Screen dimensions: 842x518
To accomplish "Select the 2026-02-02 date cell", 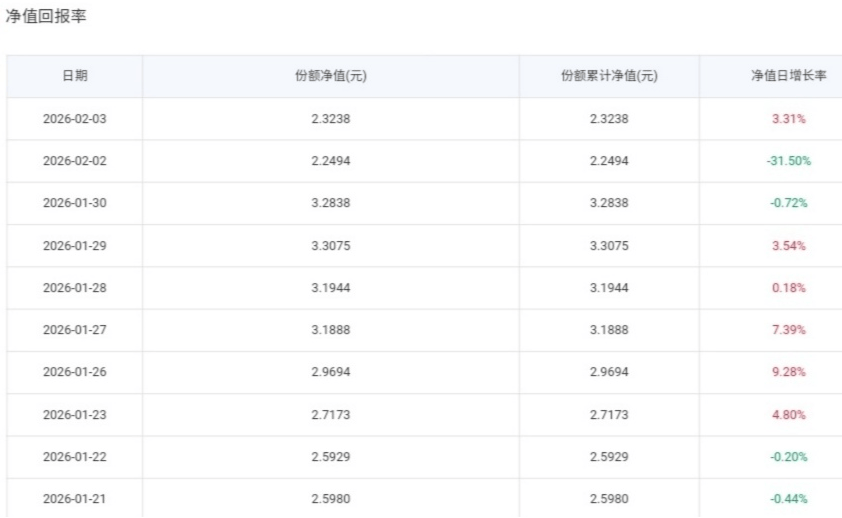I will click(74, 161).
